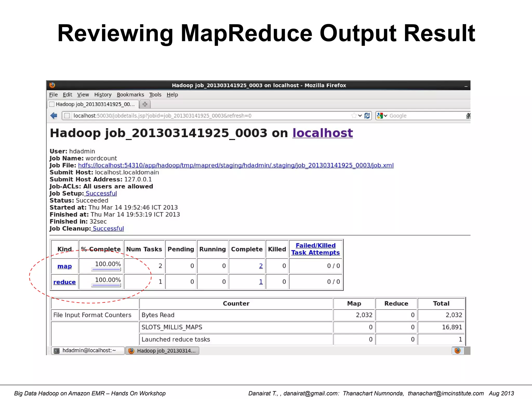Click the Job Setup Successful link
Image resolution: width=532 pixels, height=399 pixels.
(101, 193)
